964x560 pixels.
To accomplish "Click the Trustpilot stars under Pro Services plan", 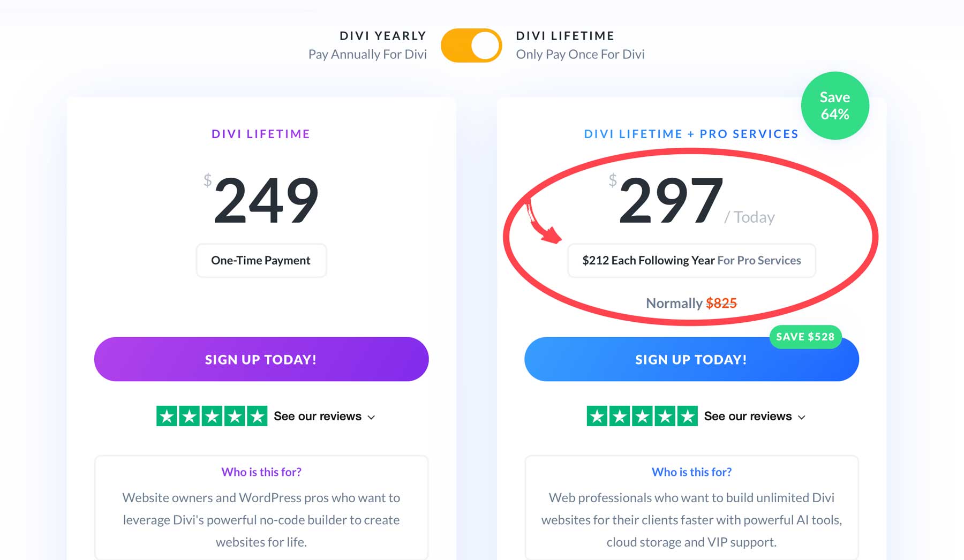I will [642, 415].
